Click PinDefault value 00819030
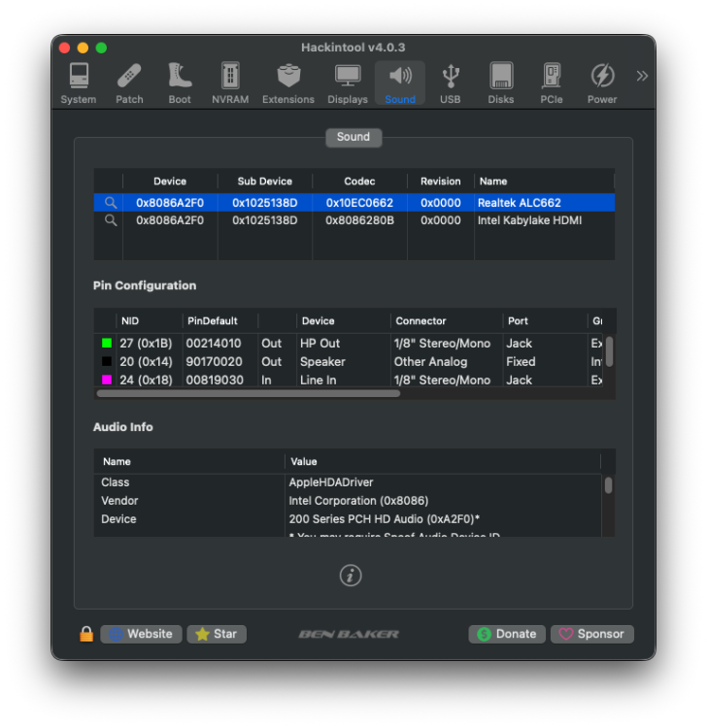Image resolution: width=707 pixels, height=728 pixels. [x=215, y=380]
